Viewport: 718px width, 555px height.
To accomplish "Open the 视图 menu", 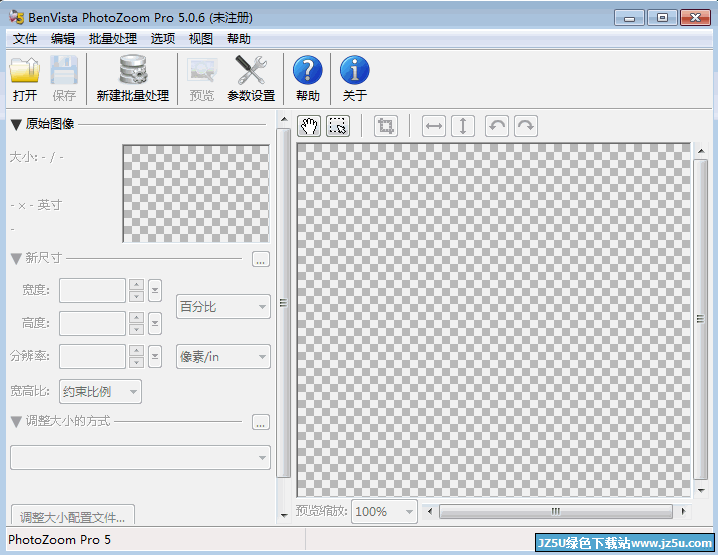I will 201,39.
